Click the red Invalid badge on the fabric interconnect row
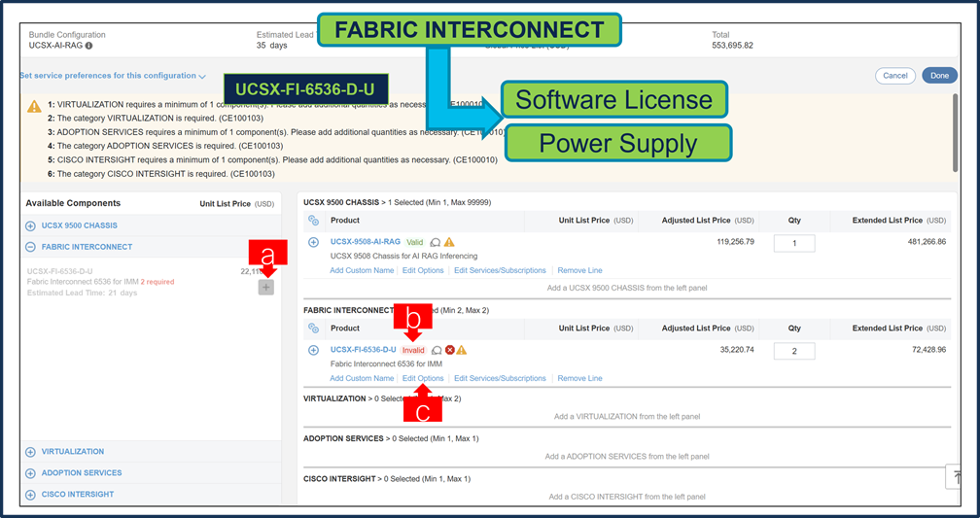 (x=412, y=351)
